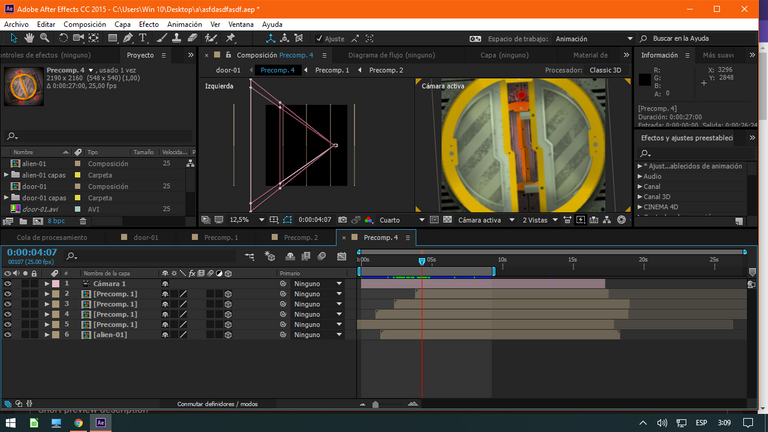Select the Roto Brush tool

pyautogui.click(x=211, y=38)
